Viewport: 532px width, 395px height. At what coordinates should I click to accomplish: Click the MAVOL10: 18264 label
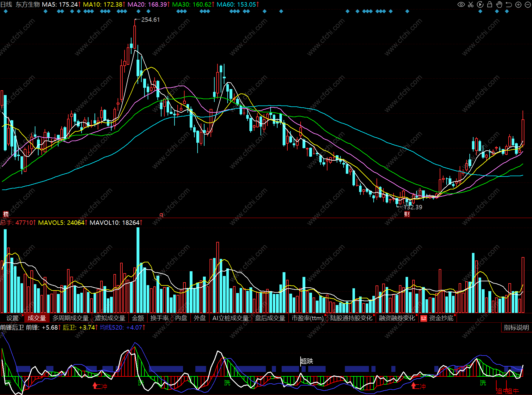point(116,223)
